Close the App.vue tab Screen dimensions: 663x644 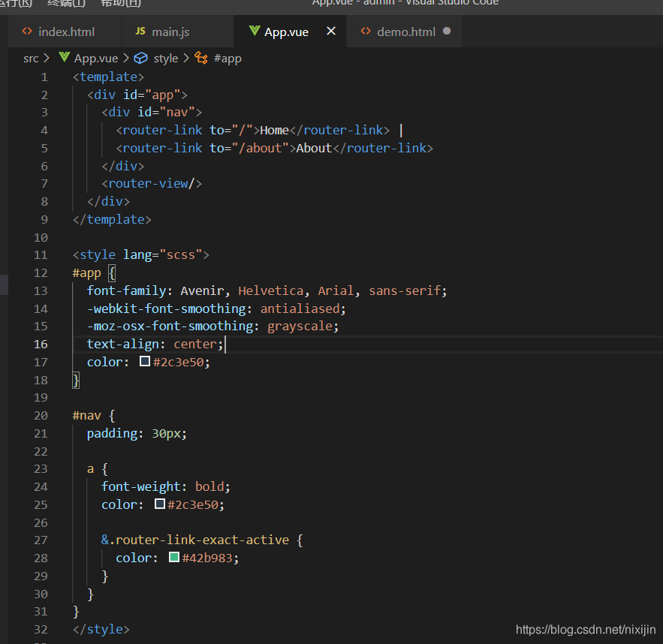click(x=331, y=32)
